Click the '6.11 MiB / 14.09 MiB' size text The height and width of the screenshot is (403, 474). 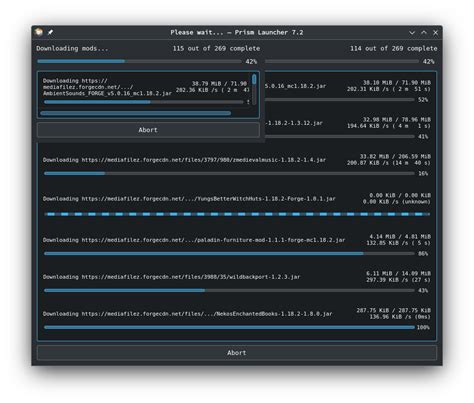pyautogui.click(x=398, y=273)
